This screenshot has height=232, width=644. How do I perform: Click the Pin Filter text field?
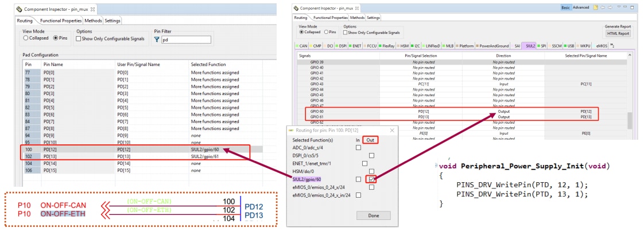186,40
